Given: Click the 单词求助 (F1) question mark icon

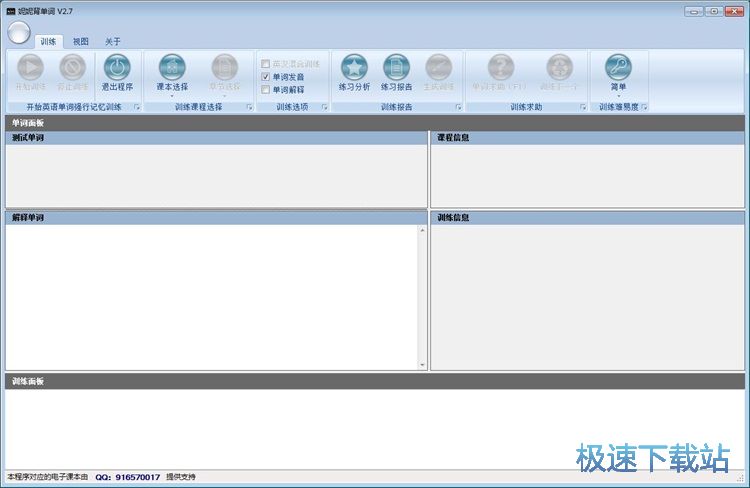Looking at the screenshot, I should coord(501,67).
